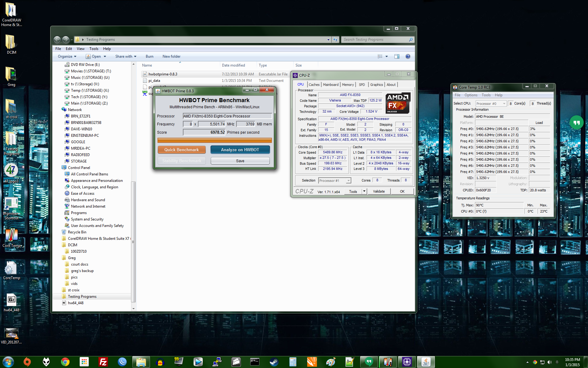Select the Core Temp thermometer desktop shortcut
Viewport: 588px width, 368px height.
point(12,238)
